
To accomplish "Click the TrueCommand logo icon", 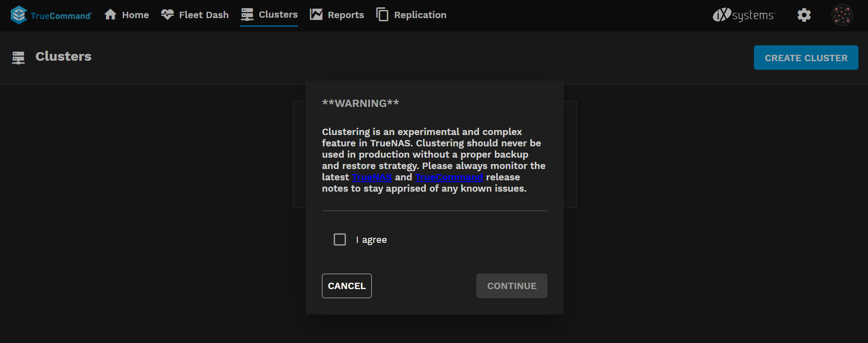I will 19,15.
